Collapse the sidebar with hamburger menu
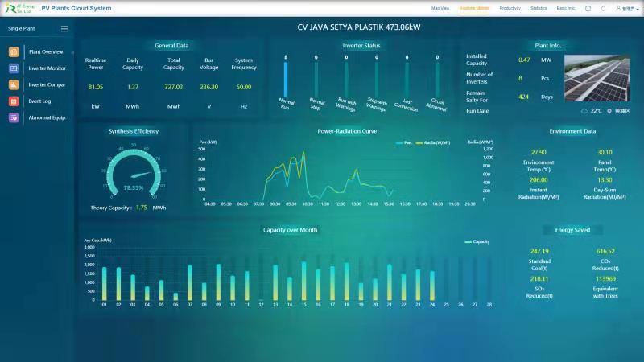Image resolution: width=644 pixels, height=362 pixels. coord(64,29)
